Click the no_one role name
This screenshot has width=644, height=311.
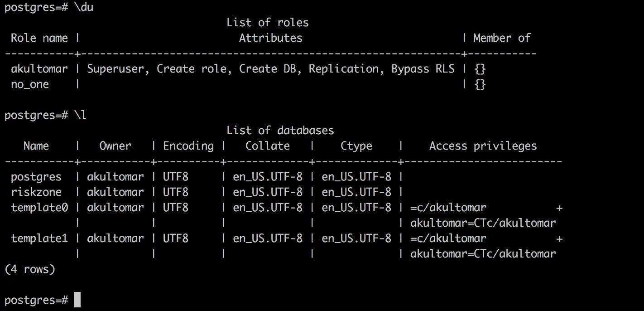tap(30, 84)
